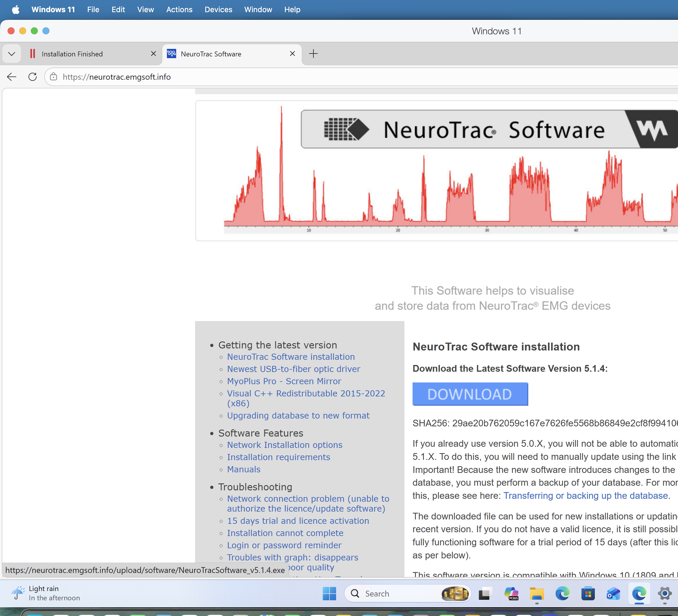
Task: Click the NeuroTrac Software tab favicon
Action: click(x=172, y=54)
